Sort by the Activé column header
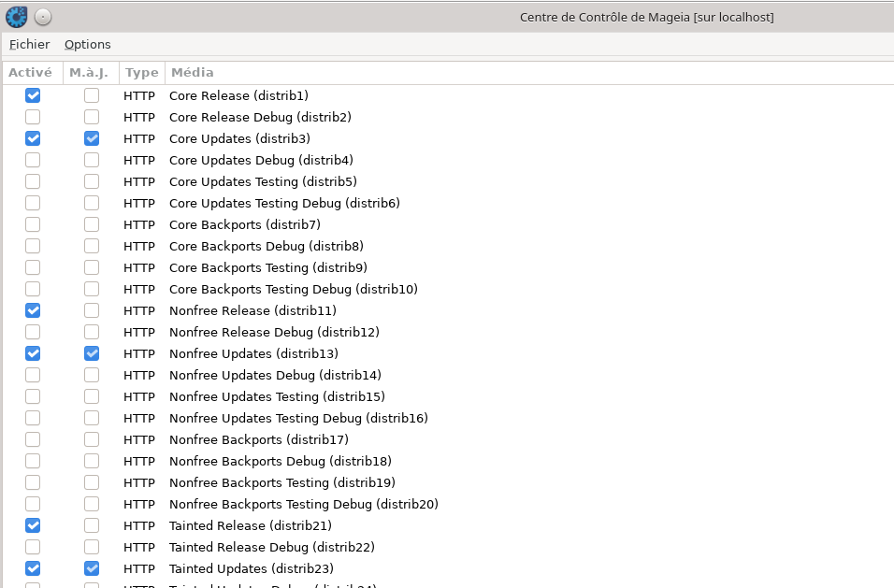Viewport: 894px width, 588px height. coord(33,72)
